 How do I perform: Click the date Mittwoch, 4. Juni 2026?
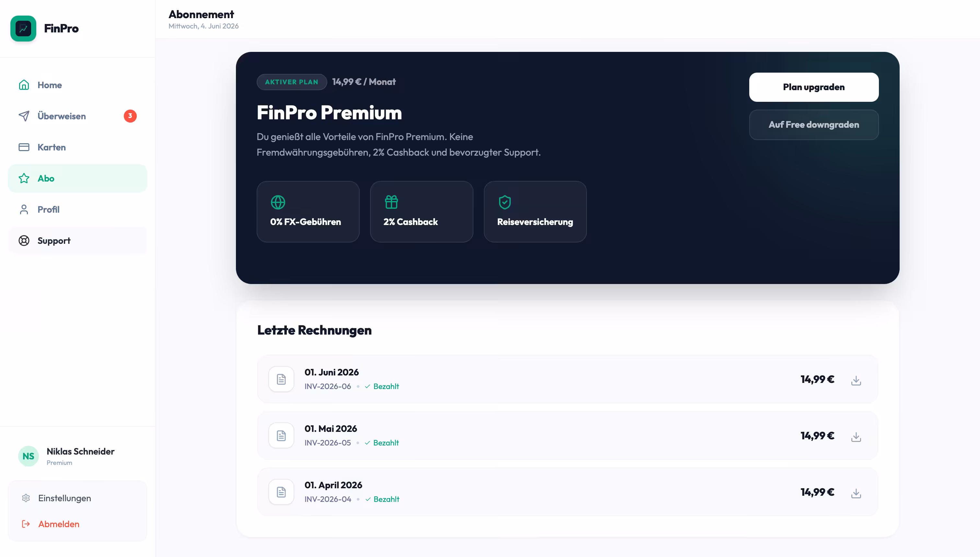(x=204, y=26)
